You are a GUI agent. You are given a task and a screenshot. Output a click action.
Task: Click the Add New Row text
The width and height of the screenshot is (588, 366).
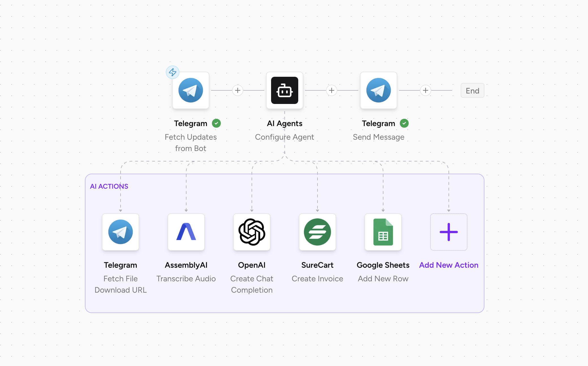383,279
